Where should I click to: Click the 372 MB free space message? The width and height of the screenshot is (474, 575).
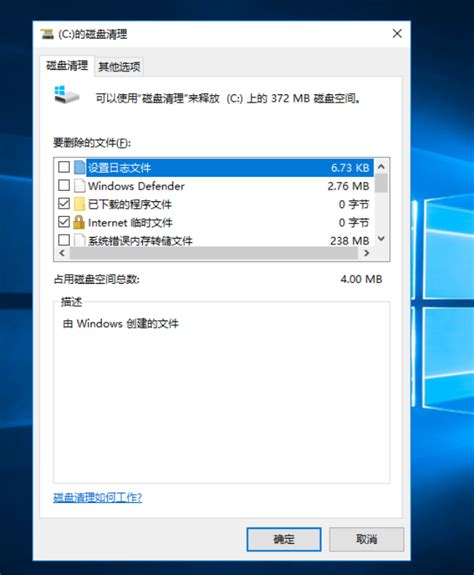point(228,98)
